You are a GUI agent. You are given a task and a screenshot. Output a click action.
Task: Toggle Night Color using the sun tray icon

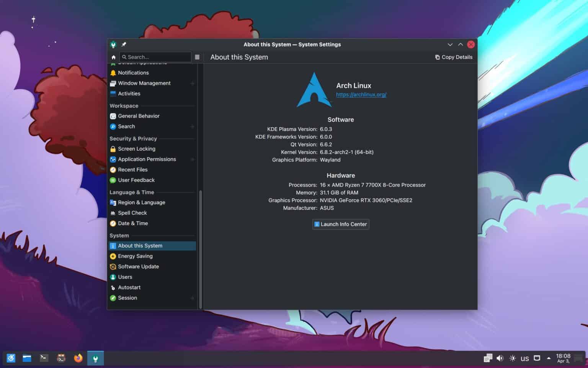click(512, 358)
